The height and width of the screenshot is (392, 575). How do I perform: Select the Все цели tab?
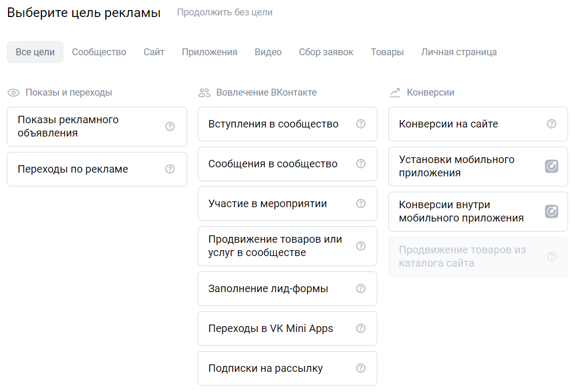[x=35, y=52]
